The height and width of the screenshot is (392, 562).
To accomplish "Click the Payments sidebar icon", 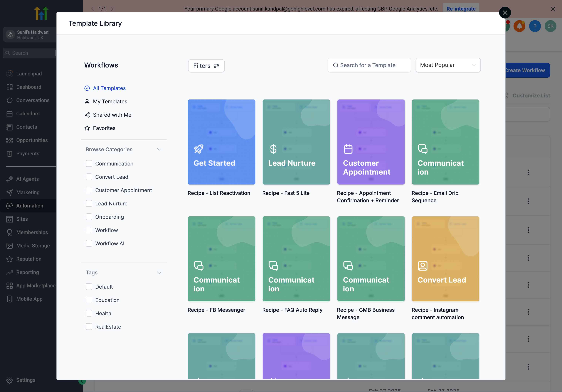I will pyautogui.click(x=10, y=154).
